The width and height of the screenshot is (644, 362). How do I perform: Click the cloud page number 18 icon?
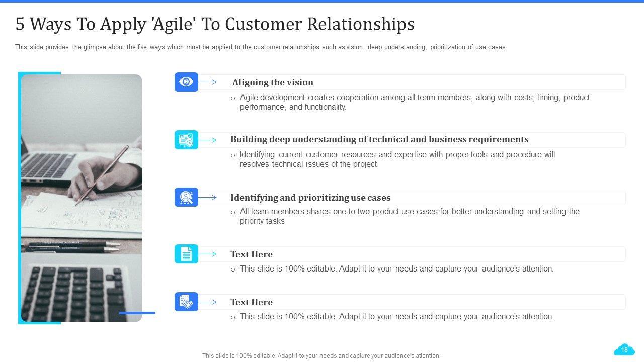[x=624, y=350]
